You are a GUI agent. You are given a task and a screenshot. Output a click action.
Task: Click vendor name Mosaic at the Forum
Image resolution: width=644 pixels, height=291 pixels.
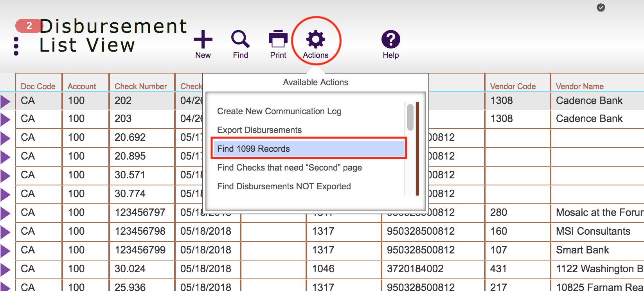click(600, 212)
